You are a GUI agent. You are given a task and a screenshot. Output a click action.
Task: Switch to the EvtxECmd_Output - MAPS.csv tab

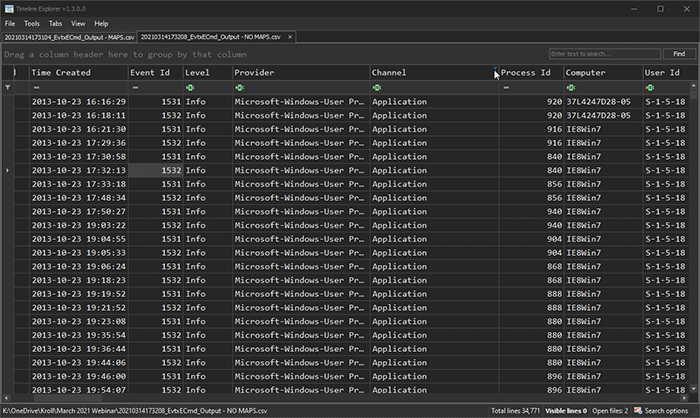(x=69, y=38)
